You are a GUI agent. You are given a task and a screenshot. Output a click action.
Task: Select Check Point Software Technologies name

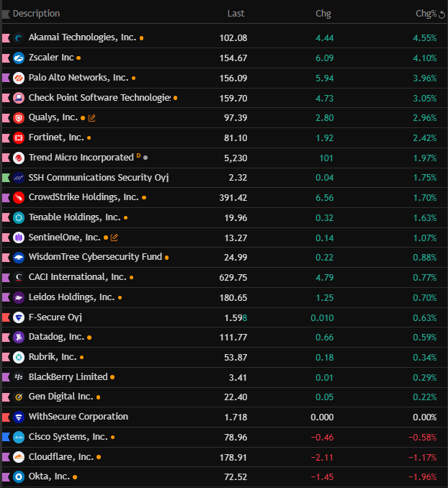99,98
